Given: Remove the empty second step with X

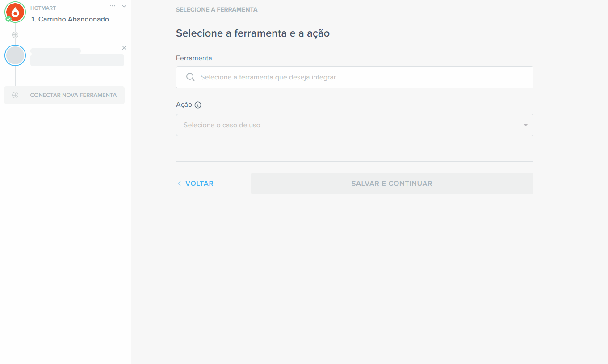Looking at the screenshot, I should (124, 48).
